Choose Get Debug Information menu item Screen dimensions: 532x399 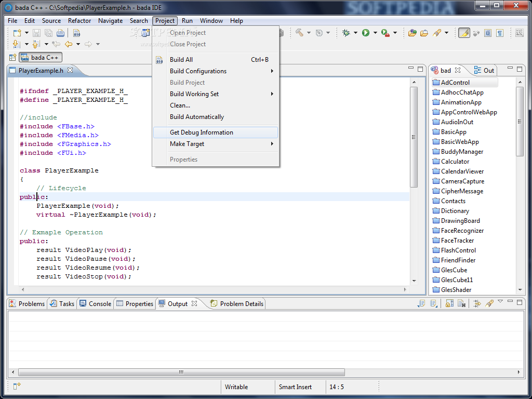coord(216,132)
